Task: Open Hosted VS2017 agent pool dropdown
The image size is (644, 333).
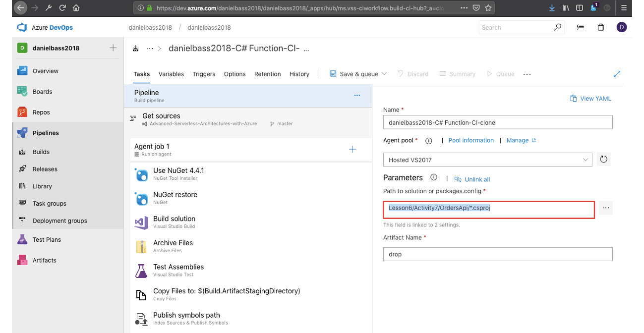Action: [x=487, y=160]
